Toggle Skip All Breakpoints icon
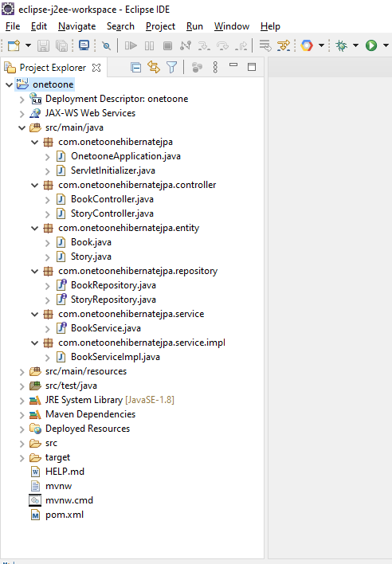Image resolution: width=392 pixels, height=564 pixels. click(106, 45)
